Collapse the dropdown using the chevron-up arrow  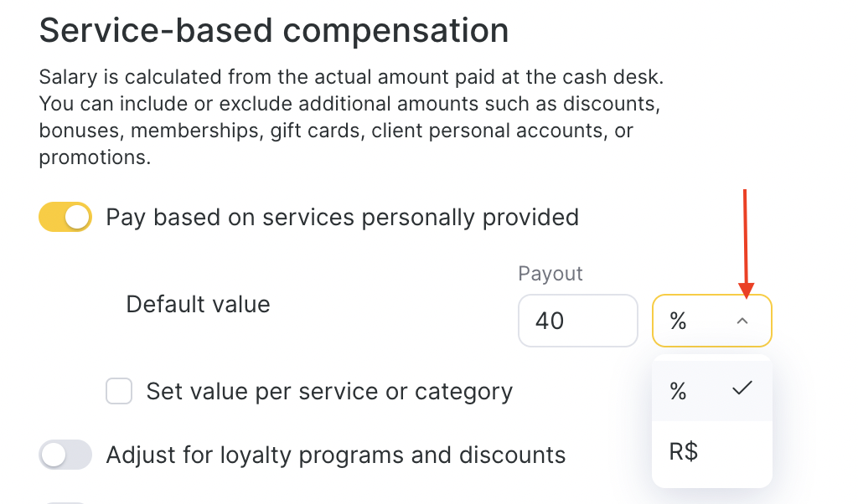(742, 321)
